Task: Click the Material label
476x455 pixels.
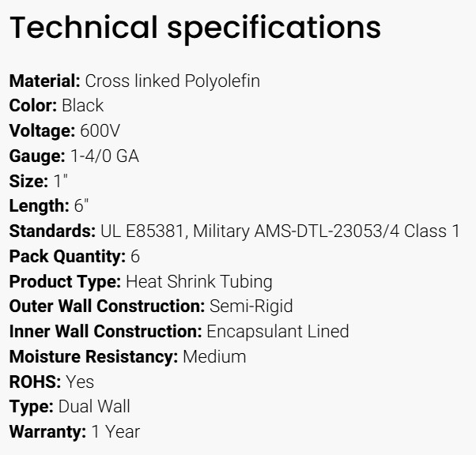Action: (x=44, y=81)
